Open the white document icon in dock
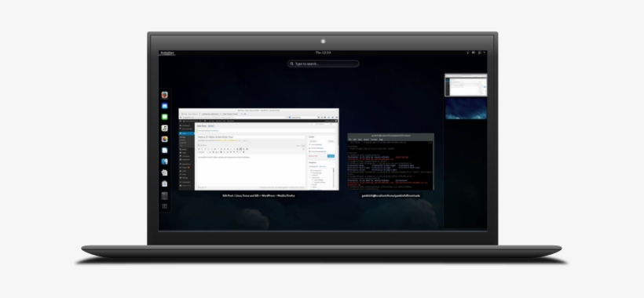Viewport: 644px width, 298px height. pyautogui.click(x=164, y=151)
